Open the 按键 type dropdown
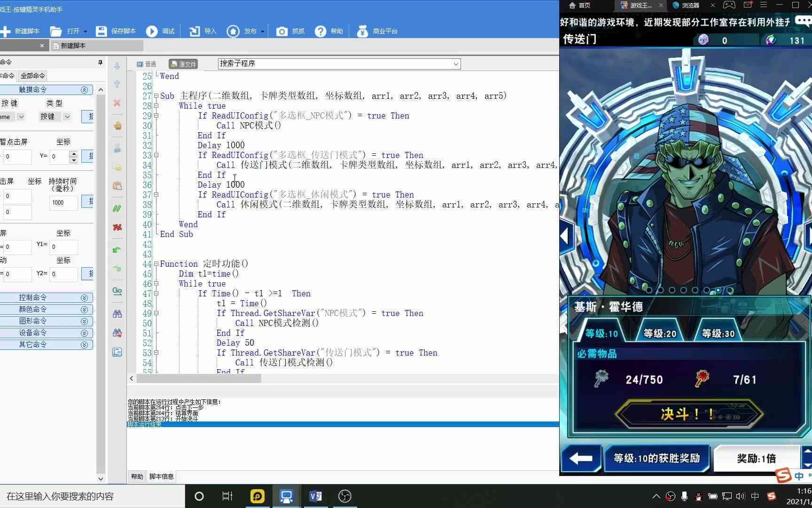 pyautogui.click(x=67, y=117)
